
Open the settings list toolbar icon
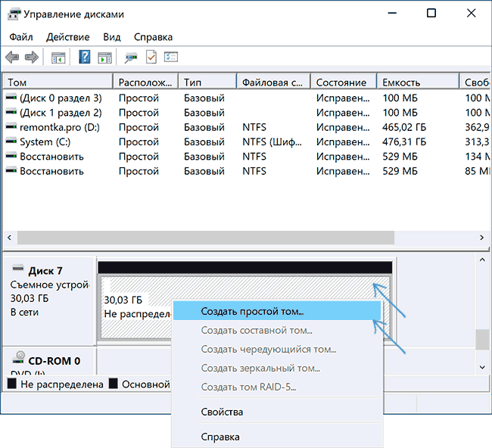[171, 57]
